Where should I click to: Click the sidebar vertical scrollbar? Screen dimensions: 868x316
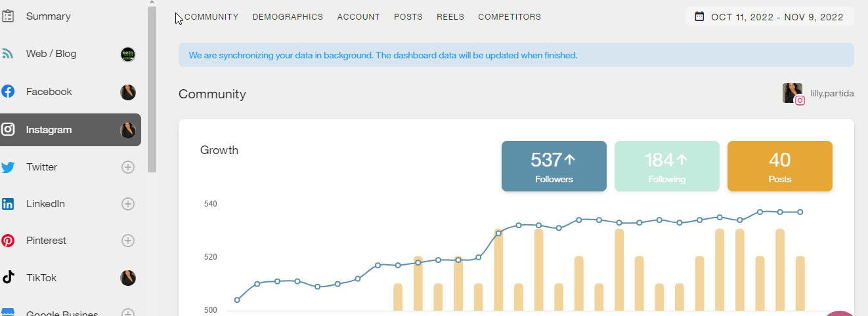click(x=152, y=89)
